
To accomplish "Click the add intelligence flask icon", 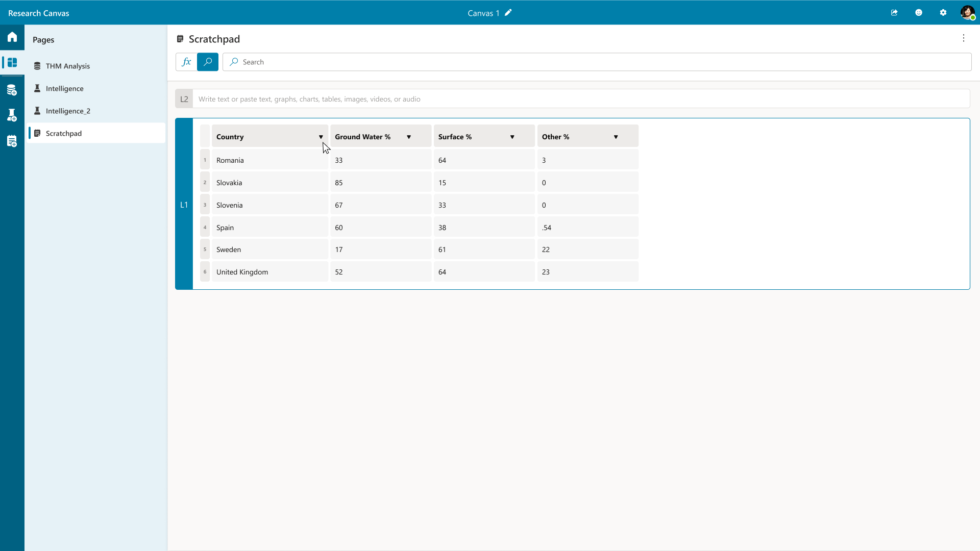I will click(x=12, y=115).
